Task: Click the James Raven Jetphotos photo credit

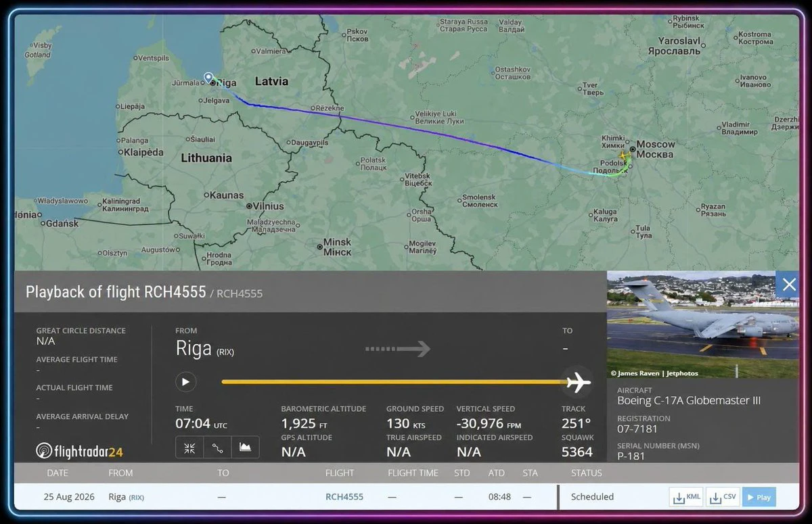Action: [654, 373]
